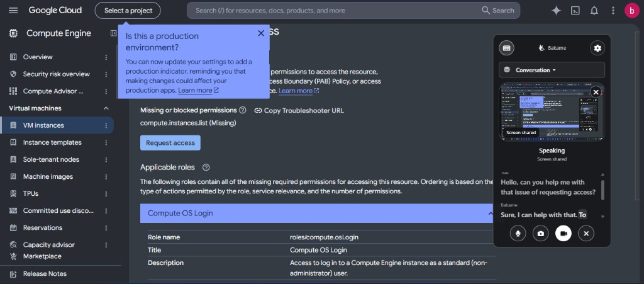The width and height of the screenshot is (644, 284).
Task: Open the main navigation hamburger menu
Action: pyautogui.click(x=13, y=10)
